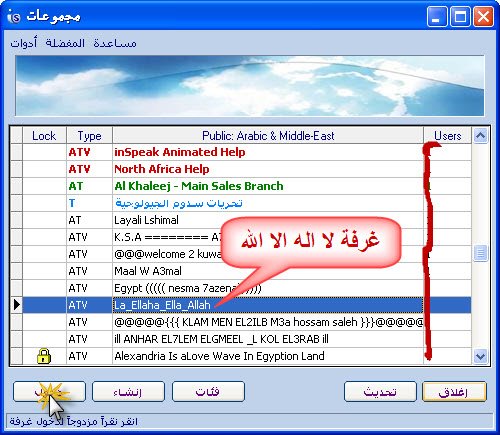Click the إغلاق button
The image size is (500, 435).
point(454,392)
